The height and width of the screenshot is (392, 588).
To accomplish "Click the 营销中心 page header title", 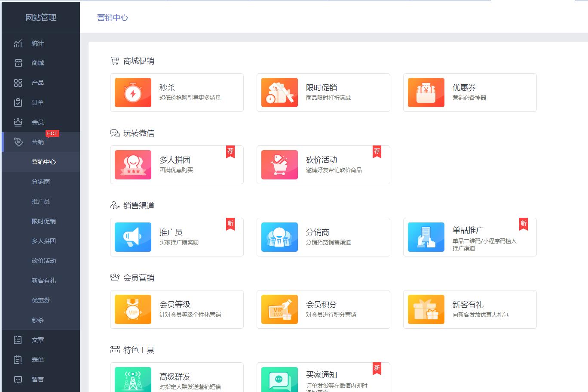I will pos(113,18).
